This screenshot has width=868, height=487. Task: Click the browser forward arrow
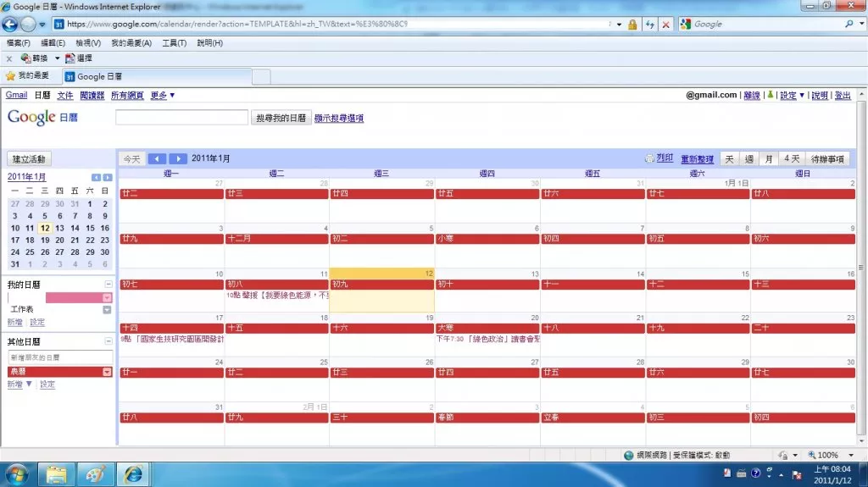(28, 25)
